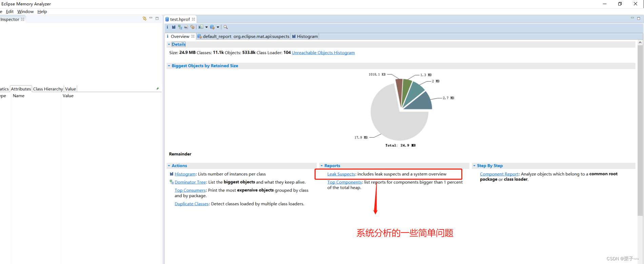Open the Histogram toolbar icon
The width and height of the screenshot is (644, 264).
pos(174,27)
